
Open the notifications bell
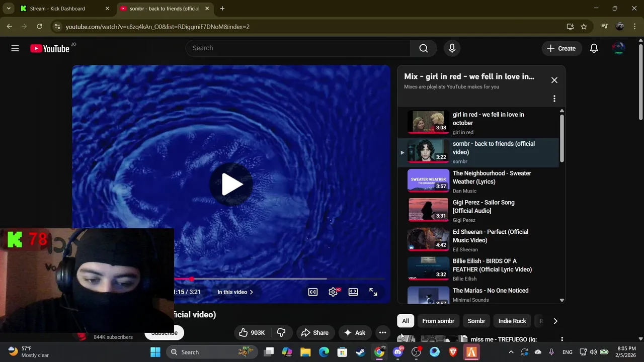point(594,48)
